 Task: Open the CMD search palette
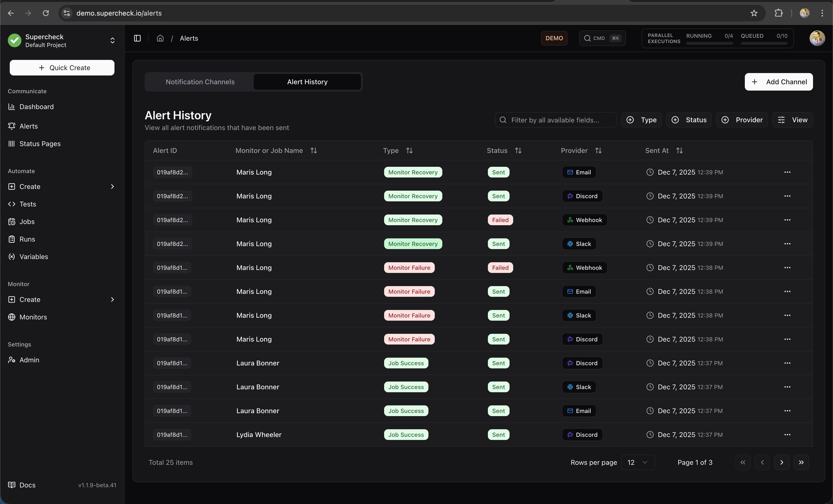pyautogui.click(x=602, y=38)
